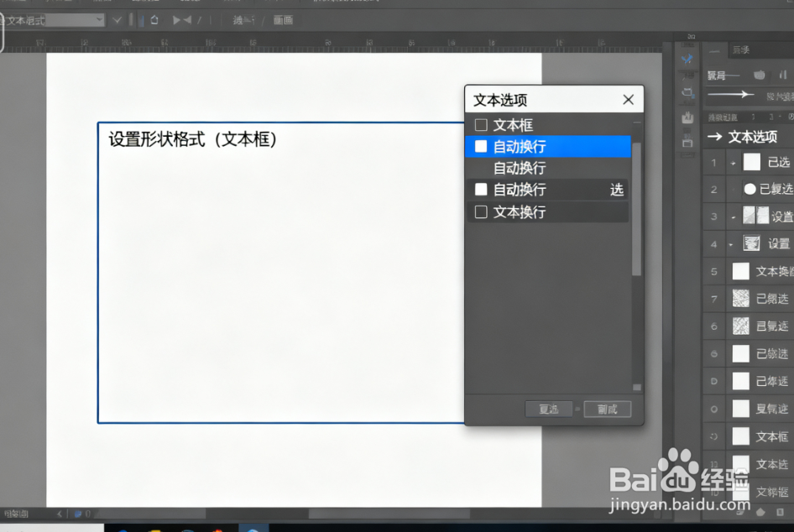Click the 画画 icon in the toolbar
This screenshot has width=794, height=532.
pos(281,20)
